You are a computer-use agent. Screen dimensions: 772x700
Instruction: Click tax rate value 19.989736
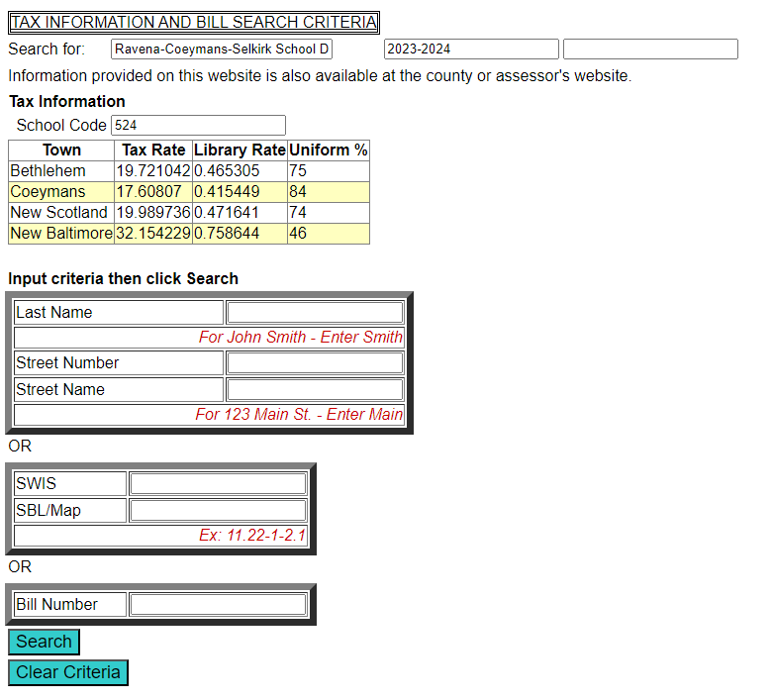[x=153, y=212]
